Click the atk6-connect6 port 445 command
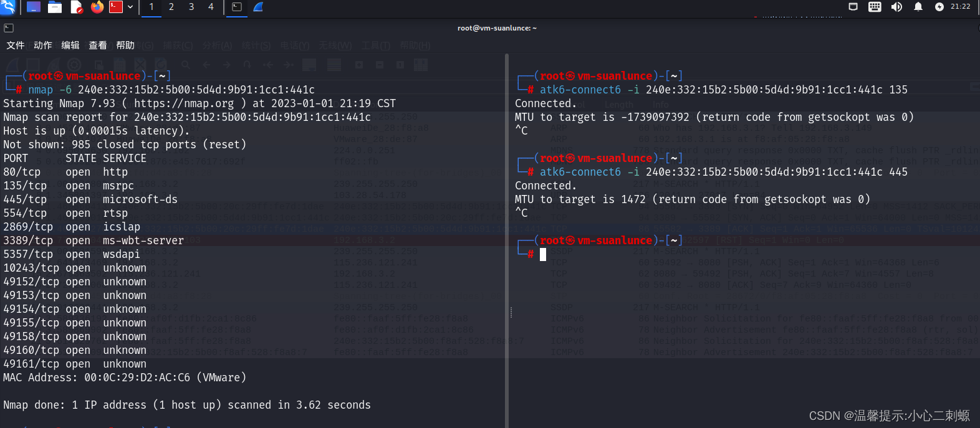980x428 pixels. tap(724, 172)
